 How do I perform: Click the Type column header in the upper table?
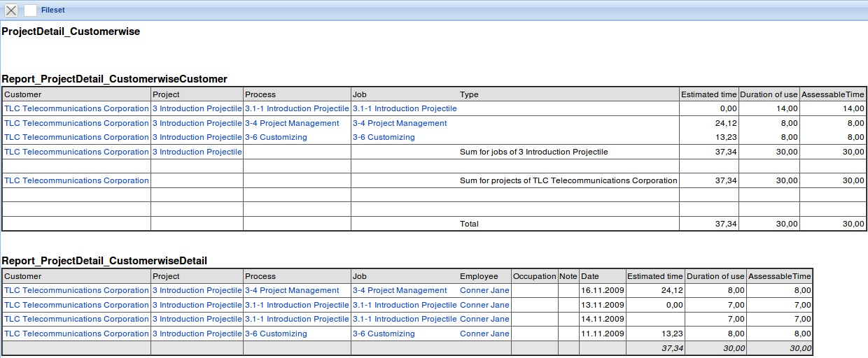point(469,94)
